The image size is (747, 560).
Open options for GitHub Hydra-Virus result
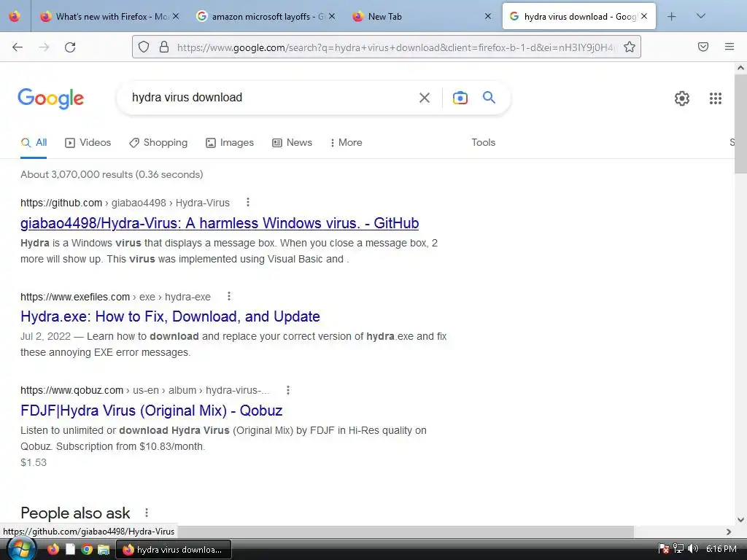point(248,203)
